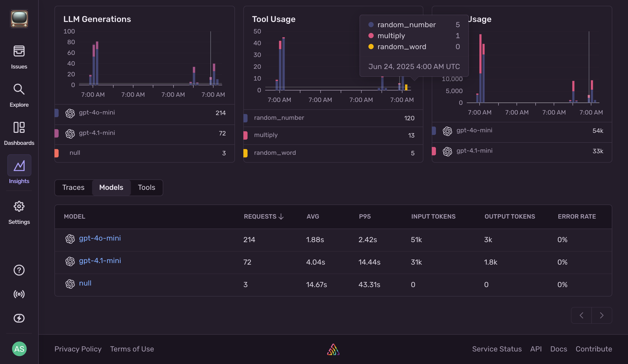This screenshot has height=364, width=628.
Task: Click the lightning toolbar icon in sidebar
Action: tap(19, 318)
